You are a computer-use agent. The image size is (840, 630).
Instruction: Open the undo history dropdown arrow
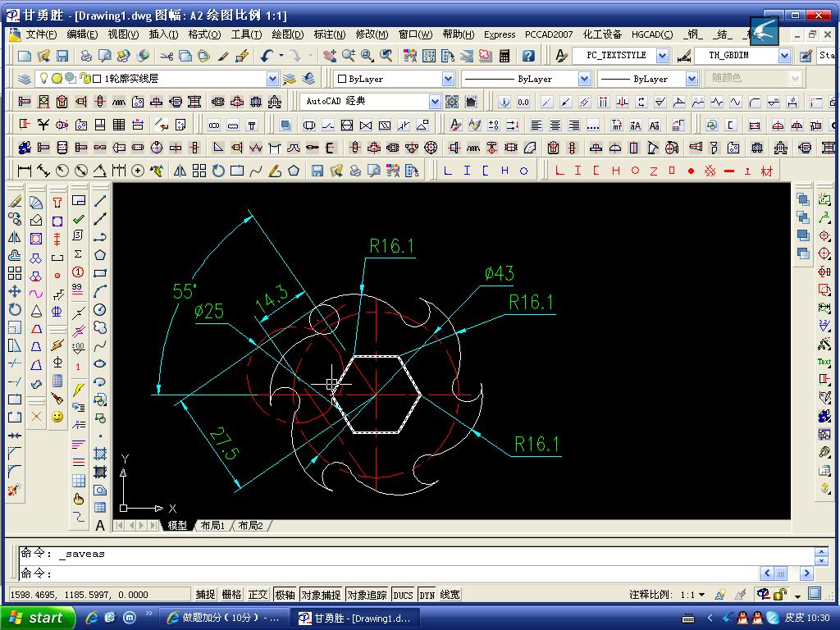pos(281,55)
